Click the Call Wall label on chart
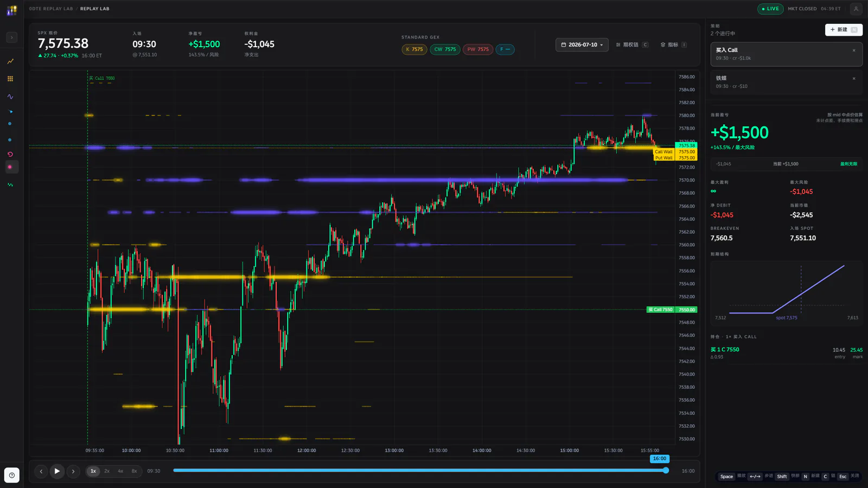The image size is (868, 488). click(x=663, y=152)
